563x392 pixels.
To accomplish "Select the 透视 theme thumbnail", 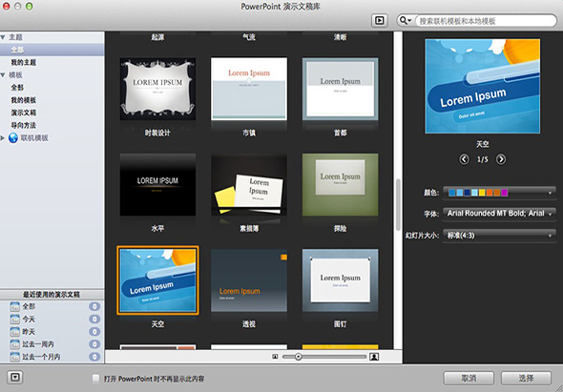I will (x=249, y=280).
